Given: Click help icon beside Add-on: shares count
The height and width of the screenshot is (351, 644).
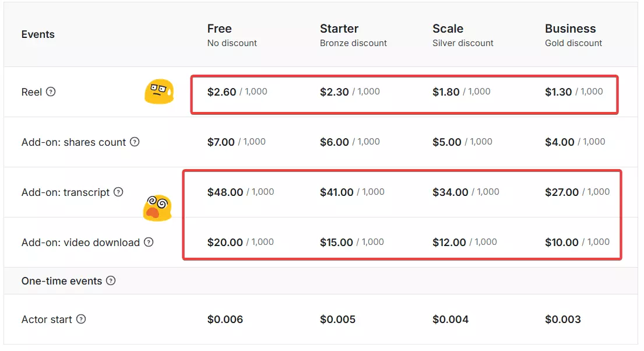Looking at the screenshot, I should [135, 142].
